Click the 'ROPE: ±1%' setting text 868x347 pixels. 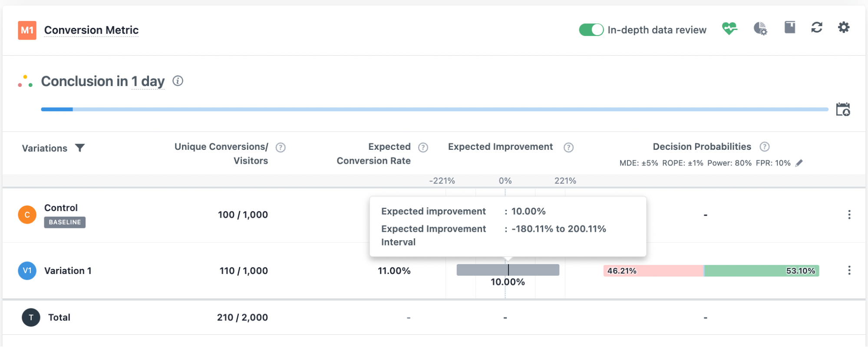pos(683,163)
